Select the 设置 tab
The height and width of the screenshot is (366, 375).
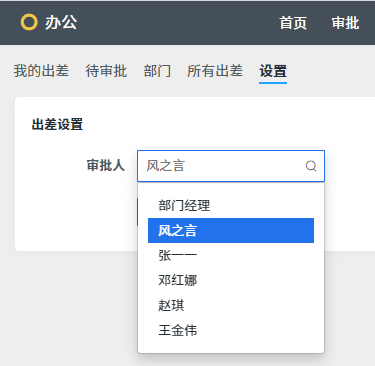coord(273,71)
